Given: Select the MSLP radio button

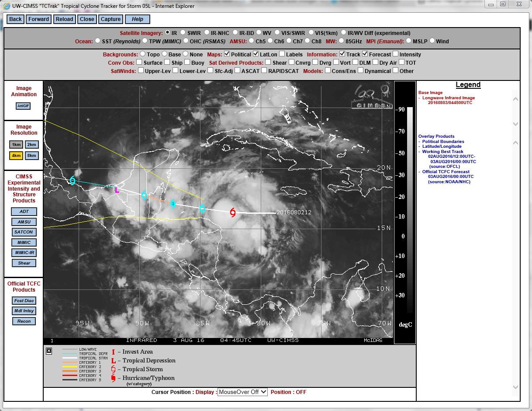Looking at the screenshot, I should click(x=408, y=41).
